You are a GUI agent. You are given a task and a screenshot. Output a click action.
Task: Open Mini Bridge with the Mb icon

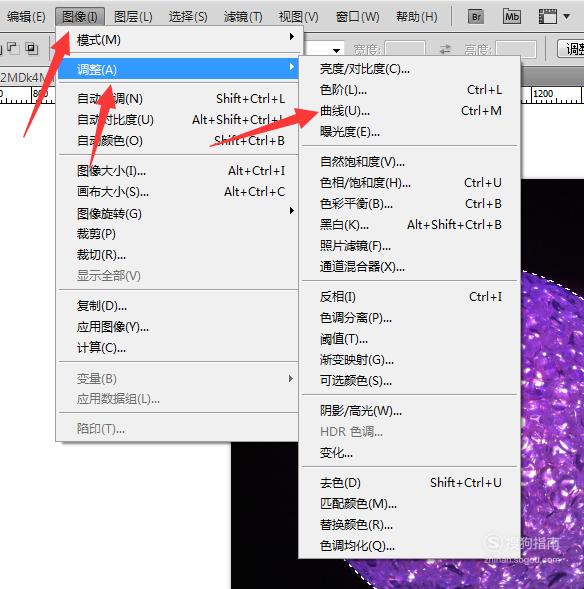(x=512, y=17)
